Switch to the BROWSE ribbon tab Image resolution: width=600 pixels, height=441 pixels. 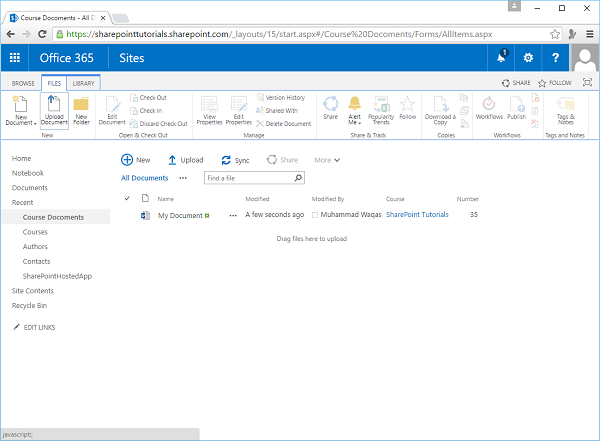click(x=23, y=83)
